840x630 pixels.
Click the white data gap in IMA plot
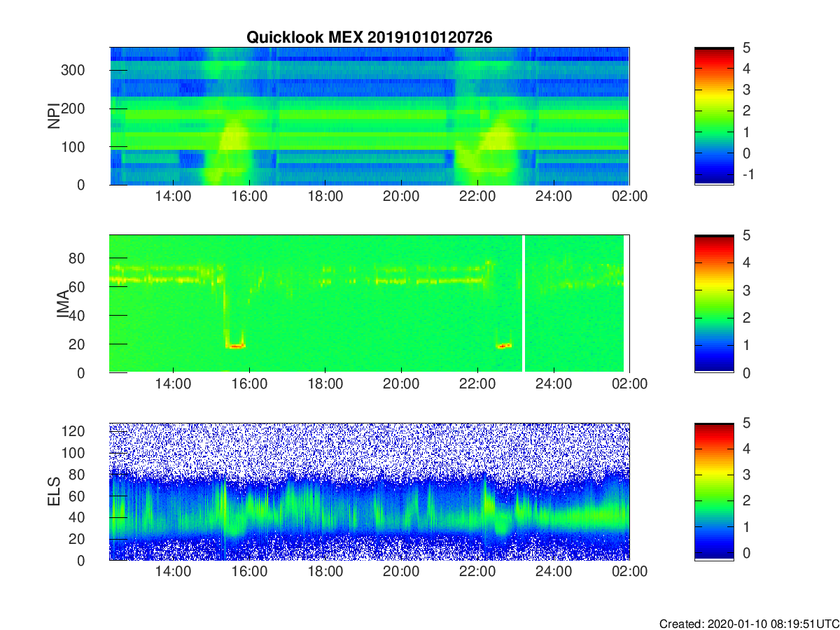pos(524,304)
